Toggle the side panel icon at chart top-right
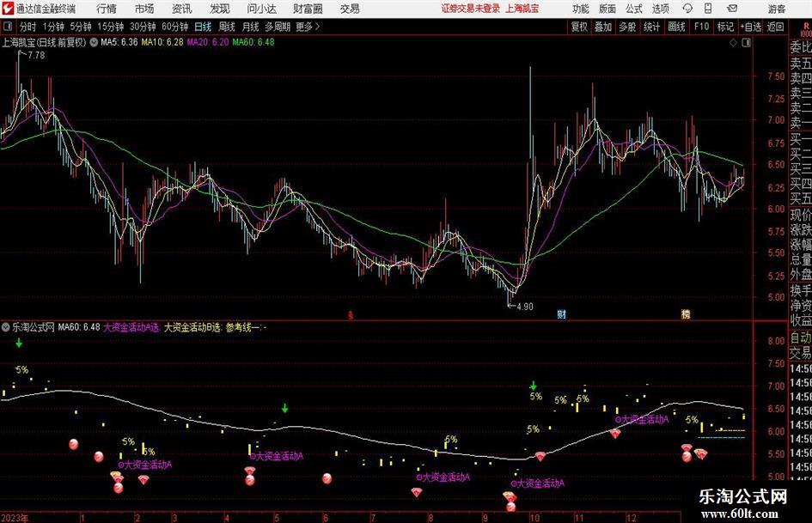Viewport: 812px width, 523px height. coord(746,43)
